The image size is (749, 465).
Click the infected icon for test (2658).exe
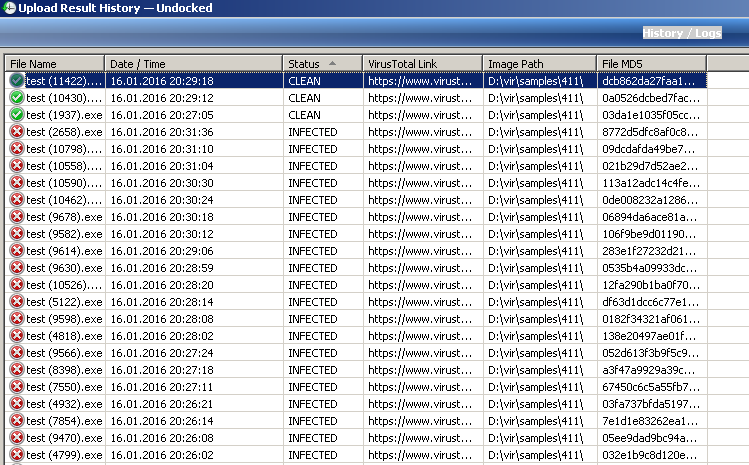coord(17,131)
